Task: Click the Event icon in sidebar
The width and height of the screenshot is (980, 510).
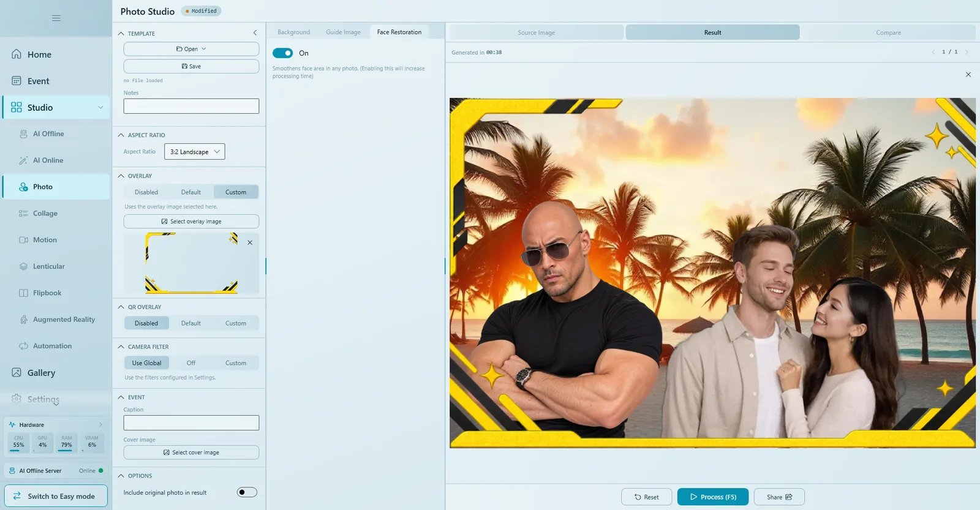Action: pyautogui.click(x=17, y=81)
